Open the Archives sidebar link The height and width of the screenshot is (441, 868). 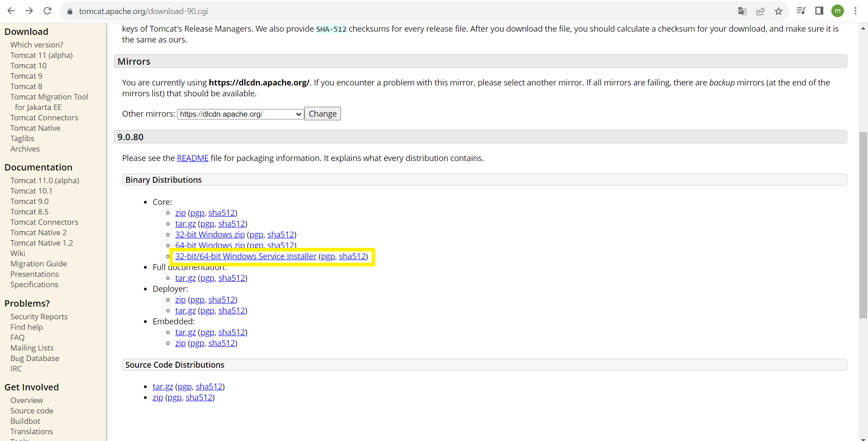(25, 149)
